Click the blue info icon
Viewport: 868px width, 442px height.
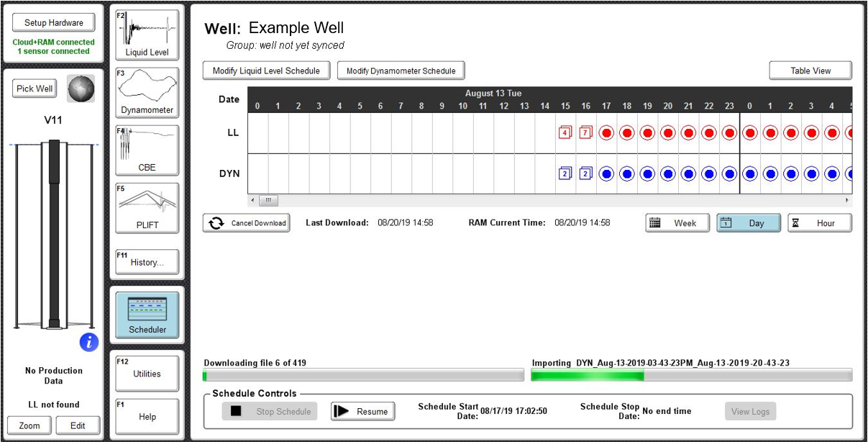pos(88,342)
